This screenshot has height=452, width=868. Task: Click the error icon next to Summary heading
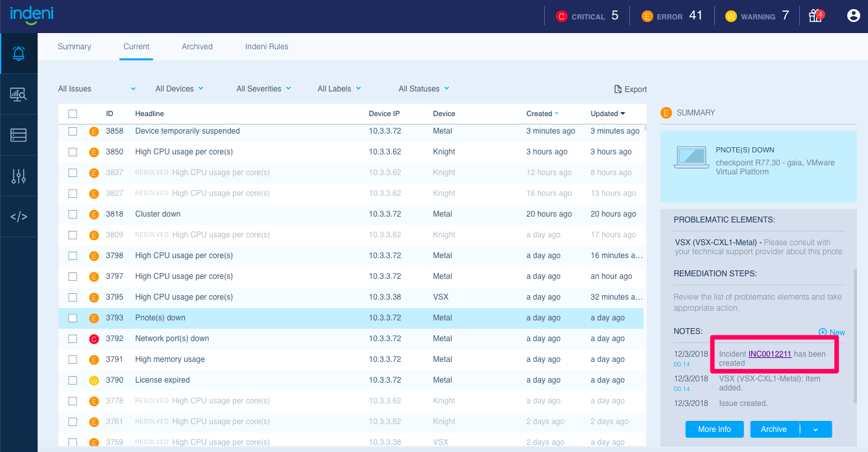click(x=666, y=113)
